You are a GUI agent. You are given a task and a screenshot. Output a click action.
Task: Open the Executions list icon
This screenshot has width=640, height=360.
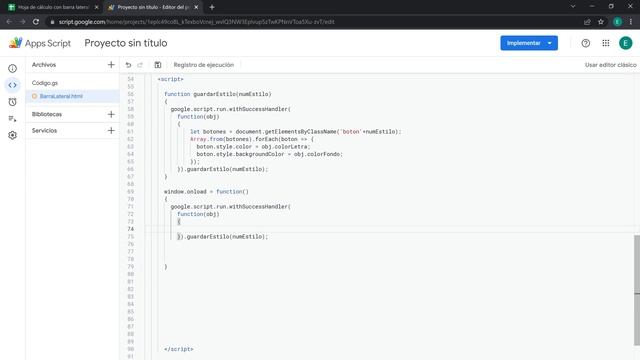(12, 119)
